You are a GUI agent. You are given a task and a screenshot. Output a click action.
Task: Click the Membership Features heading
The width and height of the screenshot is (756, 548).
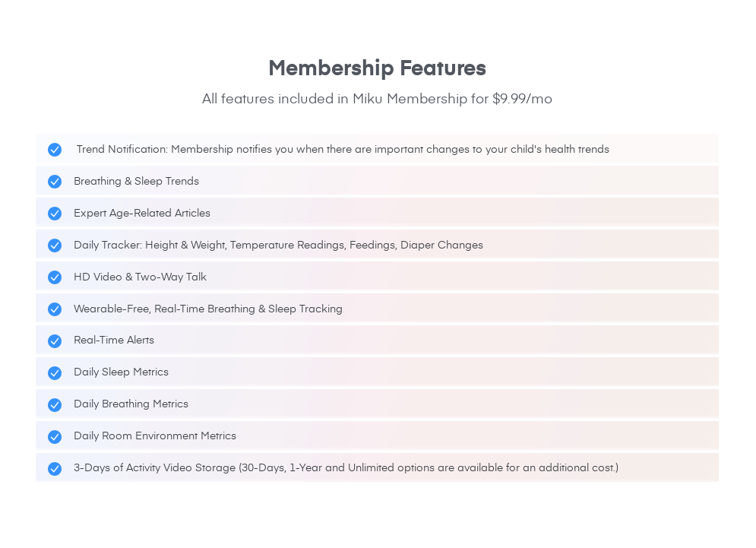pos(377,68)
